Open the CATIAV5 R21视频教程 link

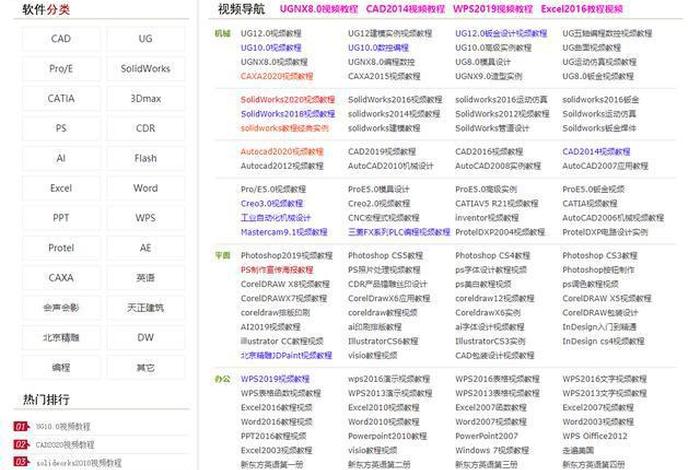click(496, 204)
